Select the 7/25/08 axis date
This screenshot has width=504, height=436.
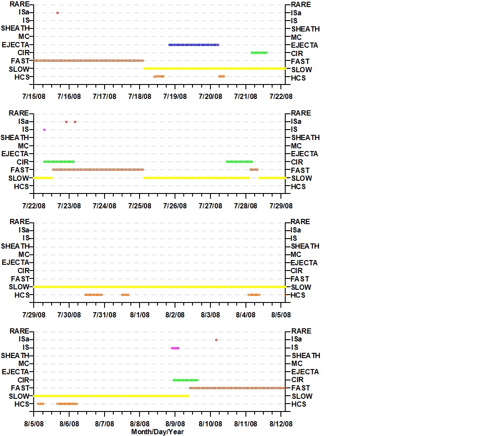click(140, 206)
